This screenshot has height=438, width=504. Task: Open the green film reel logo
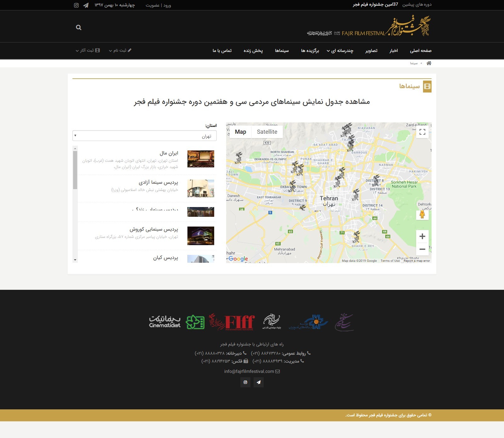point(195,322)
